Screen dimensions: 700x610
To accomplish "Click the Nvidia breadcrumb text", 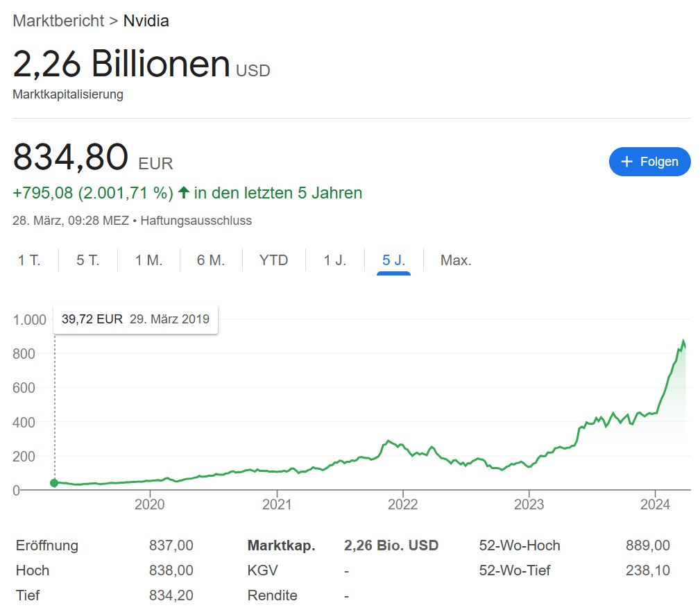I will (146, 20).
